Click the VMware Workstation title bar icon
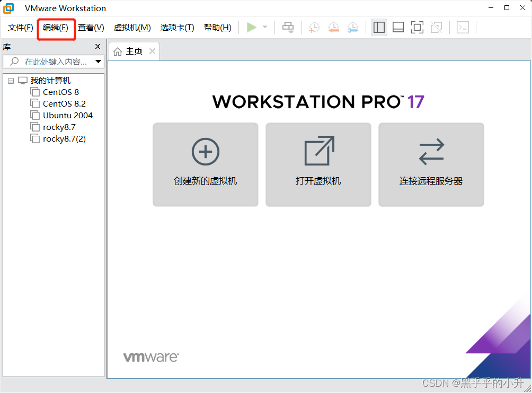Screen dimensions: 532x393 pyautogui.click(x=8, y=8)
